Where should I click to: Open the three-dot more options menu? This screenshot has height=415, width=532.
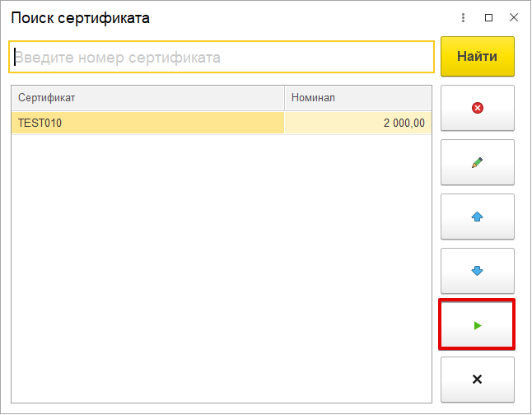(x=463, y=17)
